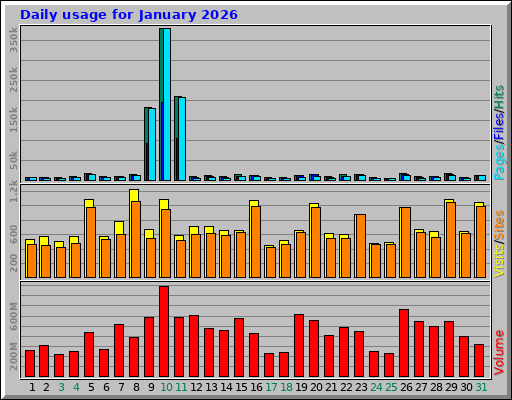
Task: Click day label '3' on the x-axis
Action: [61, 387]
